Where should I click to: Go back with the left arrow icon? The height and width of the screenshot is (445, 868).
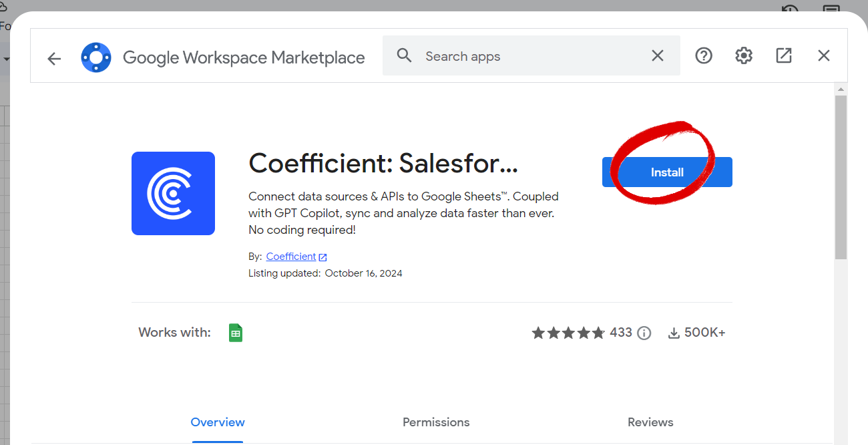coord(54,59)
